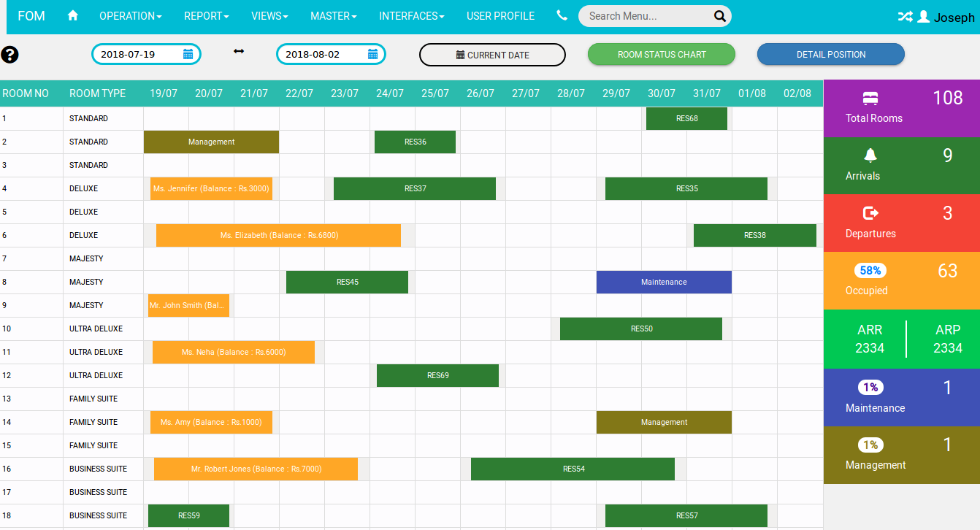
Task: Click the DETAIL POSITION button
Action: point(830,54)
